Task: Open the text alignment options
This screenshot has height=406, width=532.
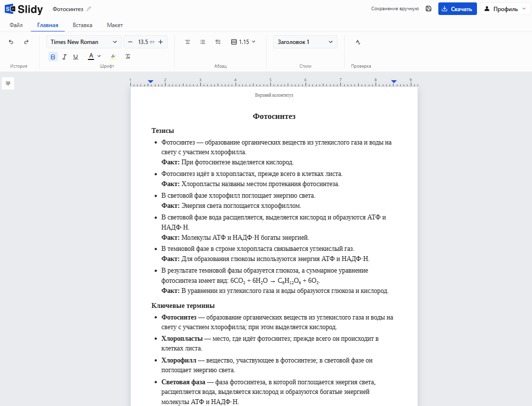Action: (x=187, y=42)
